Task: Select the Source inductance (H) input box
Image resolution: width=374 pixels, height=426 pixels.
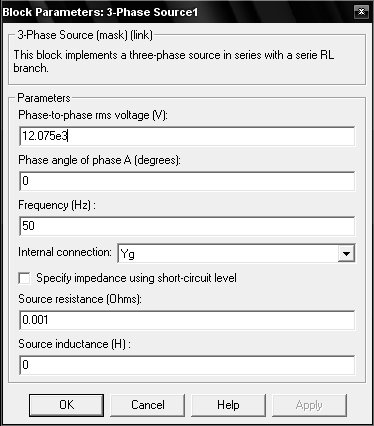Action: pos(187,365)
